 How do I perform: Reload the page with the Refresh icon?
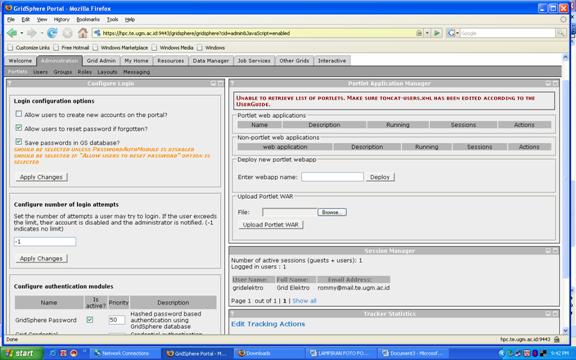[x=52, y=33]
